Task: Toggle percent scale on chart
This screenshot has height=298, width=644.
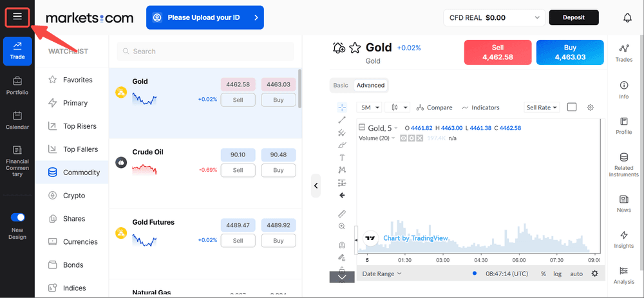Action: pos(544,274)
